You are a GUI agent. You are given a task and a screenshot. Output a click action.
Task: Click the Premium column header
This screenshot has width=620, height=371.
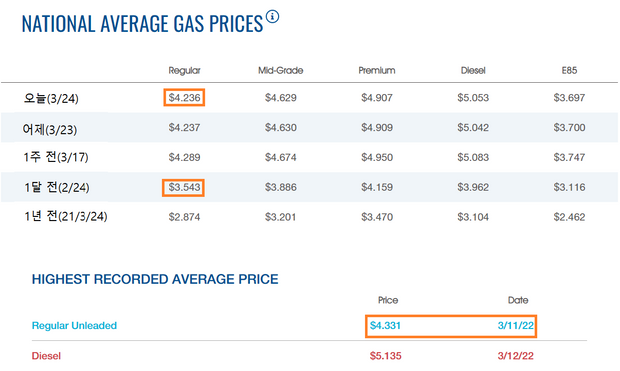pos(377,70)
